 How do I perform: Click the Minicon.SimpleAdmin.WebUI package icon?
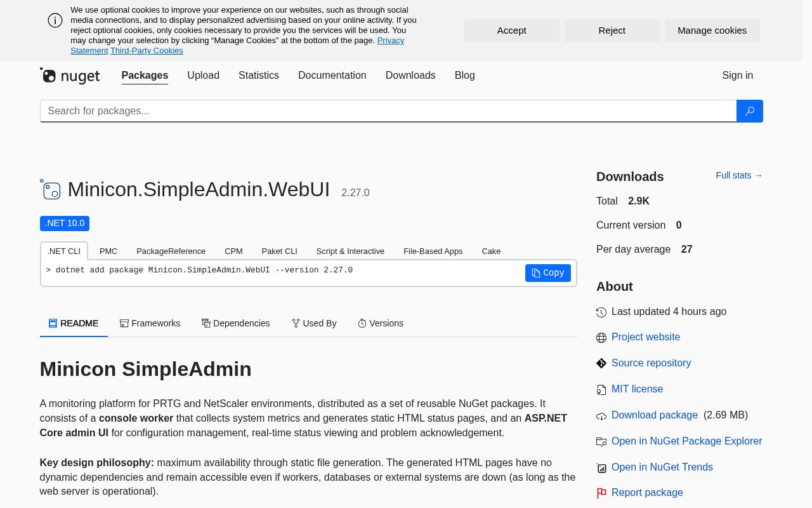(50, 189)
